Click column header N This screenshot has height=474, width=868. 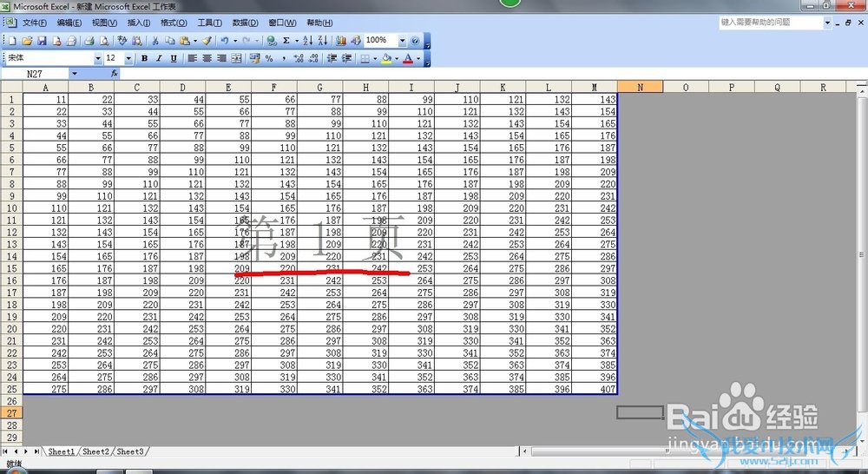click(x=640, y=87)
